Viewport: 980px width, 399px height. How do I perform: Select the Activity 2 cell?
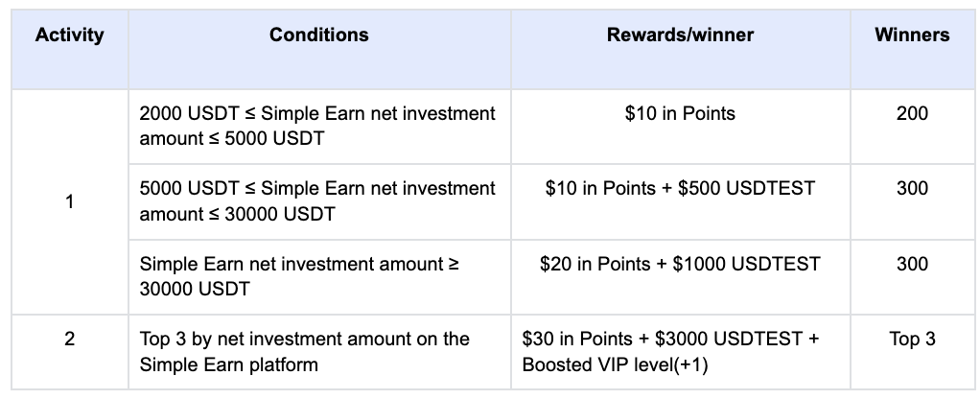(x=69, y=339)
